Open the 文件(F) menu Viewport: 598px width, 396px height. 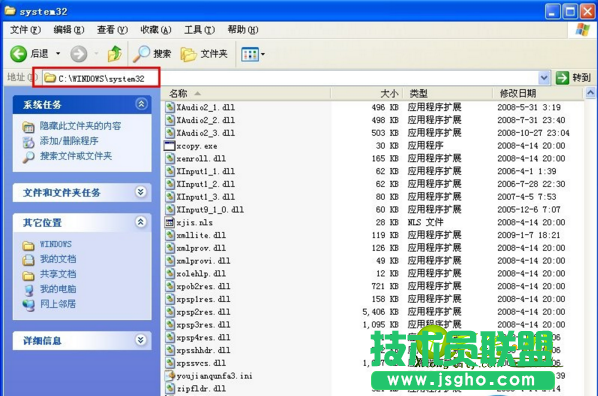tap(25, 30)
